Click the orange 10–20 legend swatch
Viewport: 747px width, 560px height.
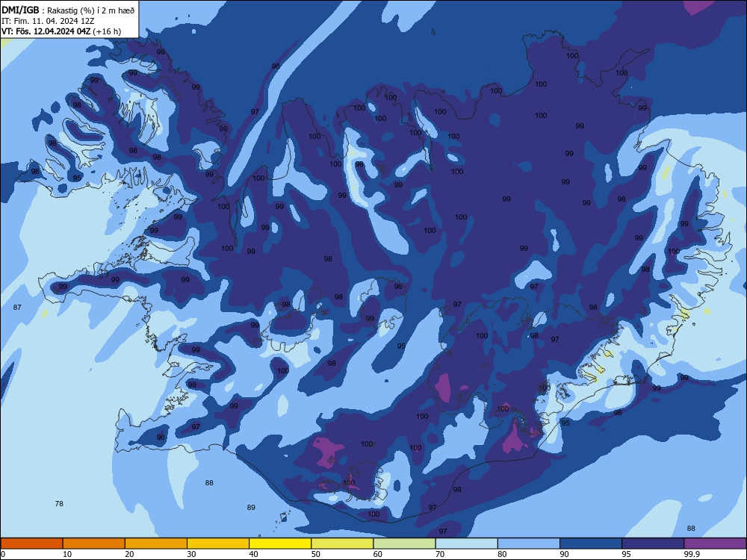94,544
